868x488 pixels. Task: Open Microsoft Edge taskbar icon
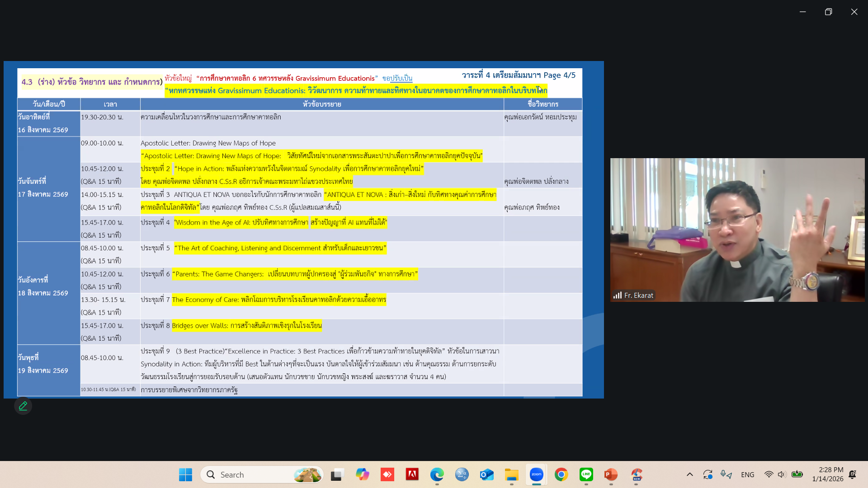[x=437, y=474]
